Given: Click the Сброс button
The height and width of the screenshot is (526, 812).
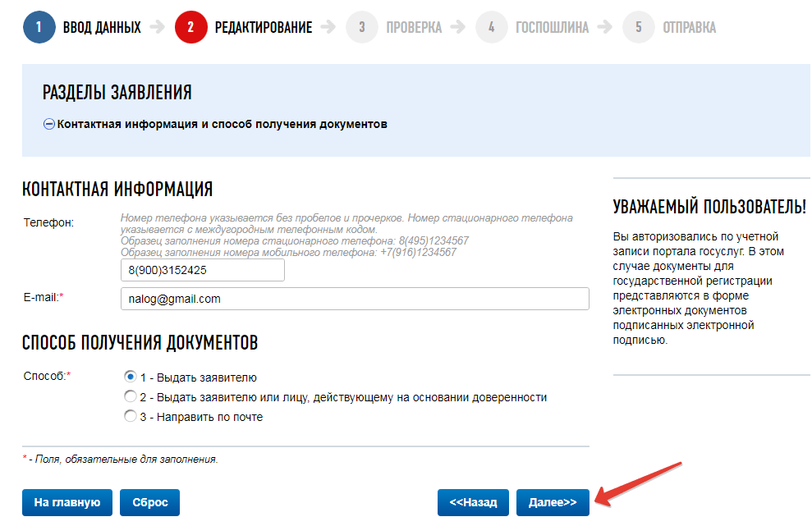Looking at the screenshot, I should pyautogui.click(x=149, y=502).
